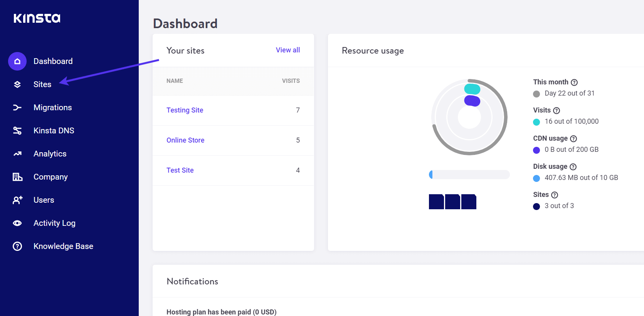Open help tooltip next to Visits

click(557, 111)
